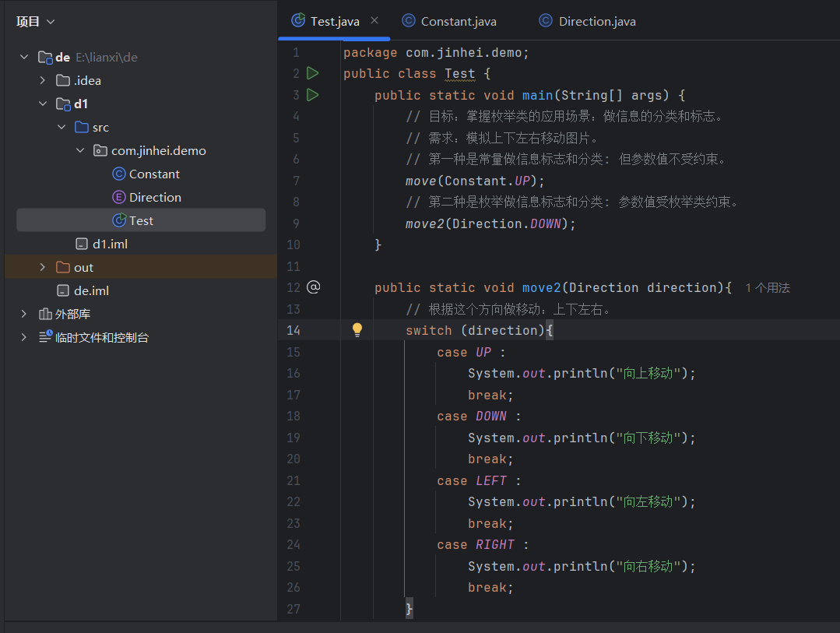840x633 pixels.
Task: Click the move(Constant.UP) call on line 7
Action: click(x=475, y=181)
